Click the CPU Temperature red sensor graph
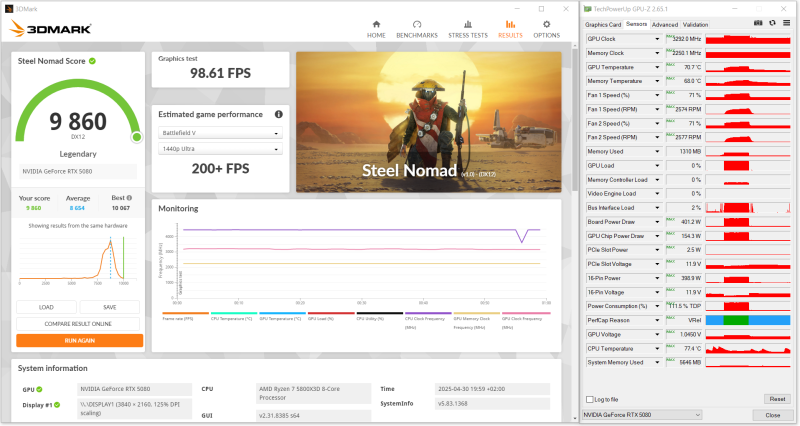 (x=748, y=348)
